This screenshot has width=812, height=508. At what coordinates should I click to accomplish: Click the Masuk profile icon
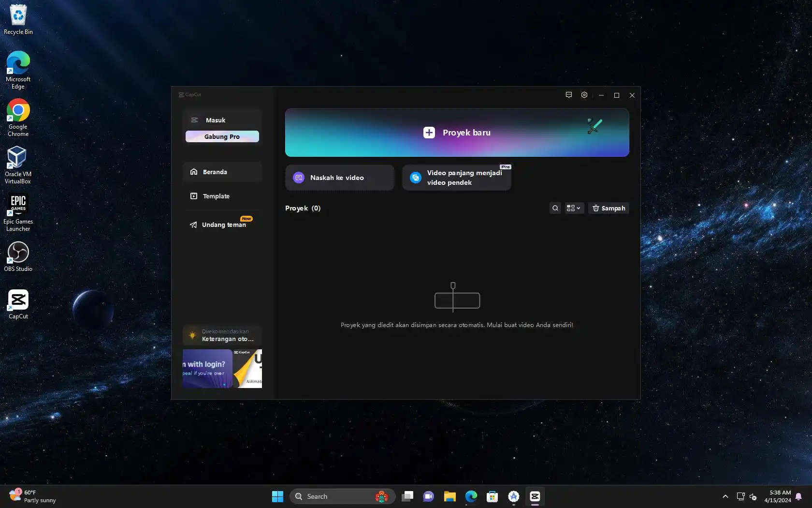[194, 120]
